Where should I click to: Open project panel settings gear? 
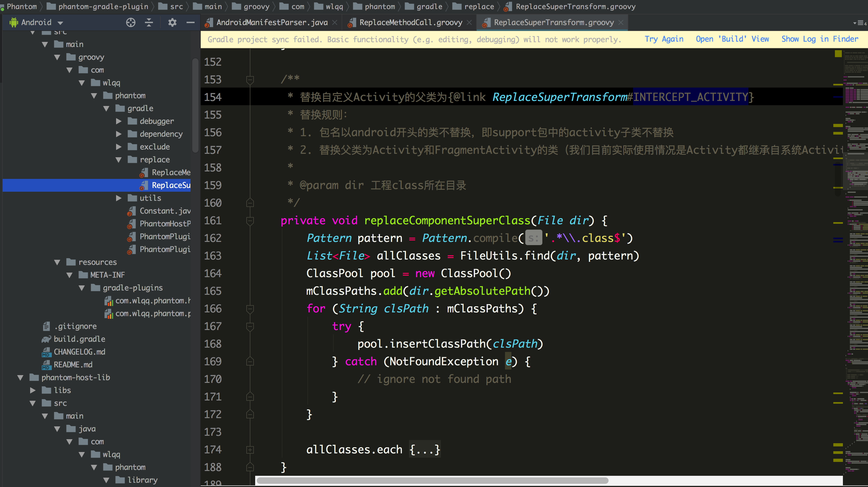[x=172, y=23]
